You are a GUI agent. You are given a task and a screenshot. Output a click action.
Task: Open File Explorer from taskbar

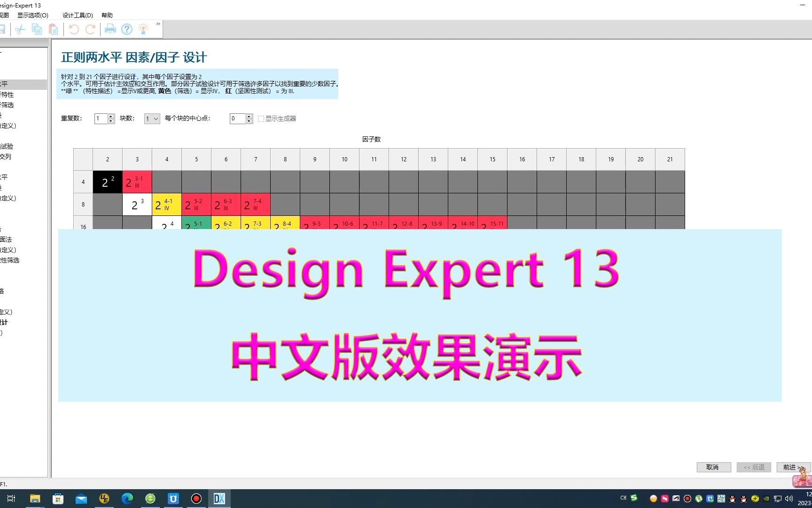[35, 499]
